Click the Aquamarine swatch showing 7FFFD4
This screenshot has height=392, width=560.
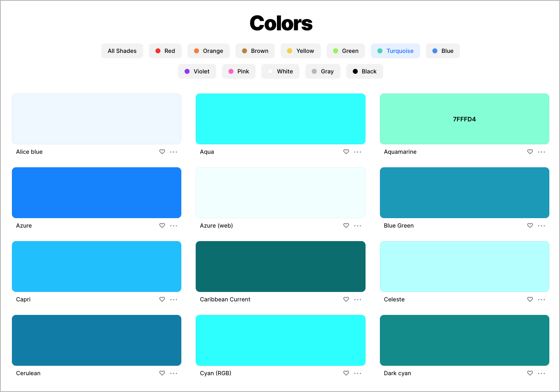click(464, 119)
